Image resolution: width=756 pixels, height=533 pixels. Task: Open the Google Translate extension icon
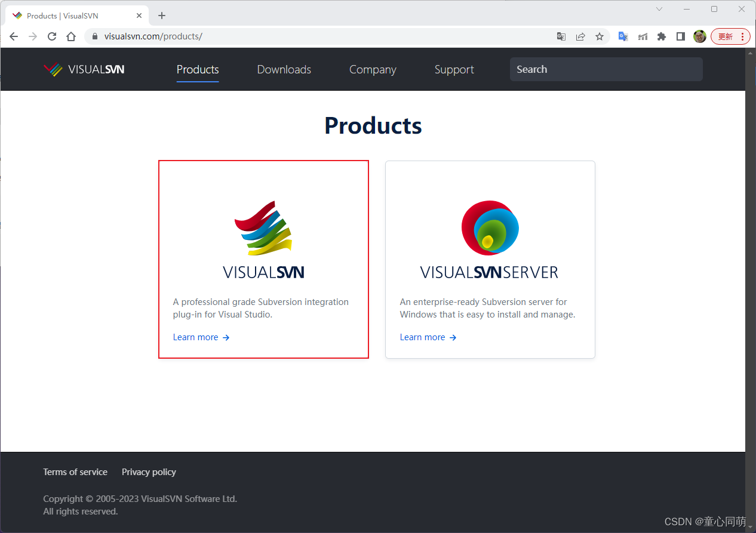pyautogui.click(x=623, y=36)
